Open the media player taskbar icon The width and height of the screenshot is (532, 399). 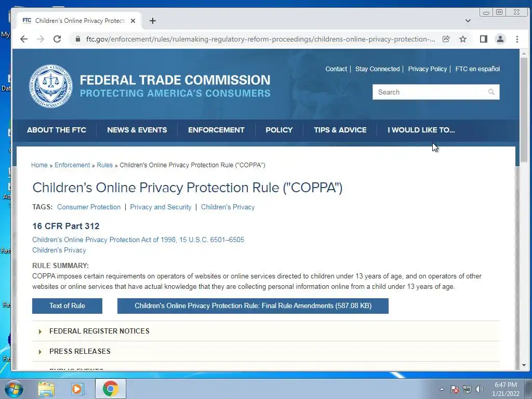tap(77, 389)
